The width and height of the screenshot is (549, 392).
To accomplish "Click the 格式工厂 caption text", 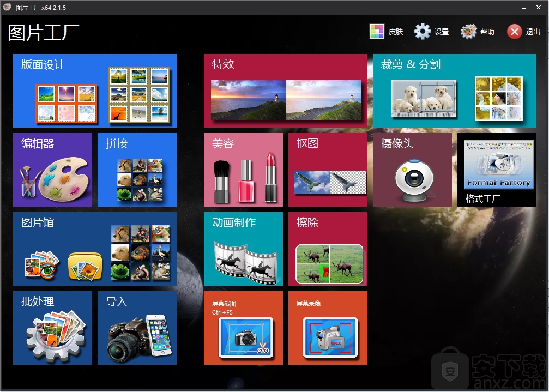I will coord(482,199).
